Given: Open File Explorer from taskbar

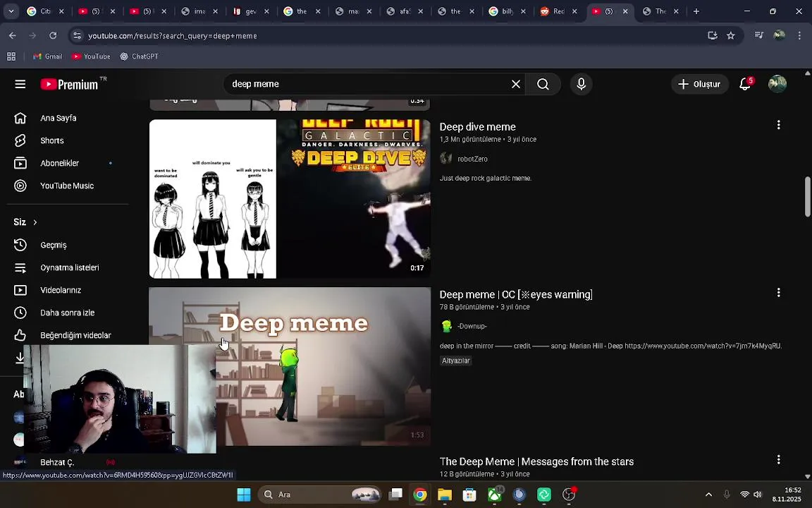Looking at the screenshot, I should (444, 495).
